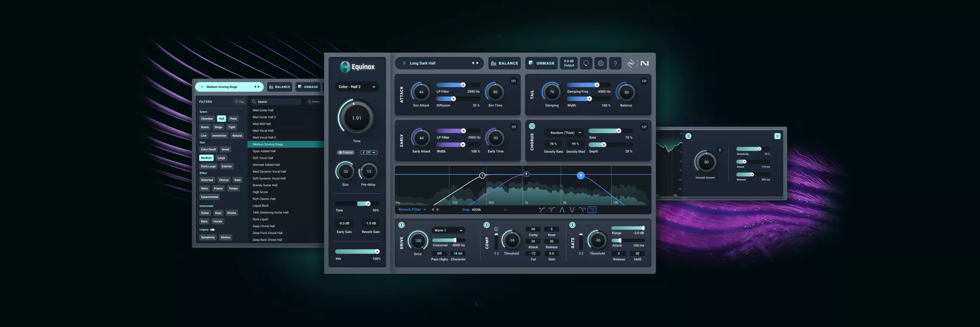The width and height of the screenshot is (980, 327).
Task: Open the settings gear in the Equinox header
Action: tap(600, 63)
